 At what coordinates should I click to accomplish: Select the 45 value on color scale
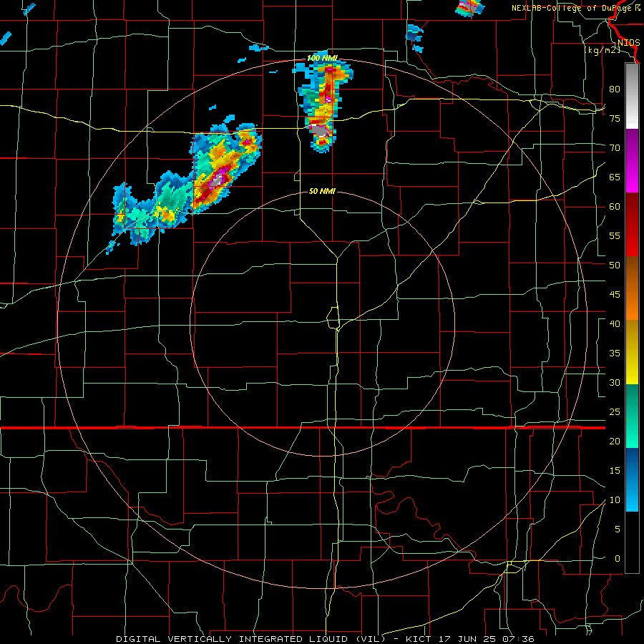615,295
